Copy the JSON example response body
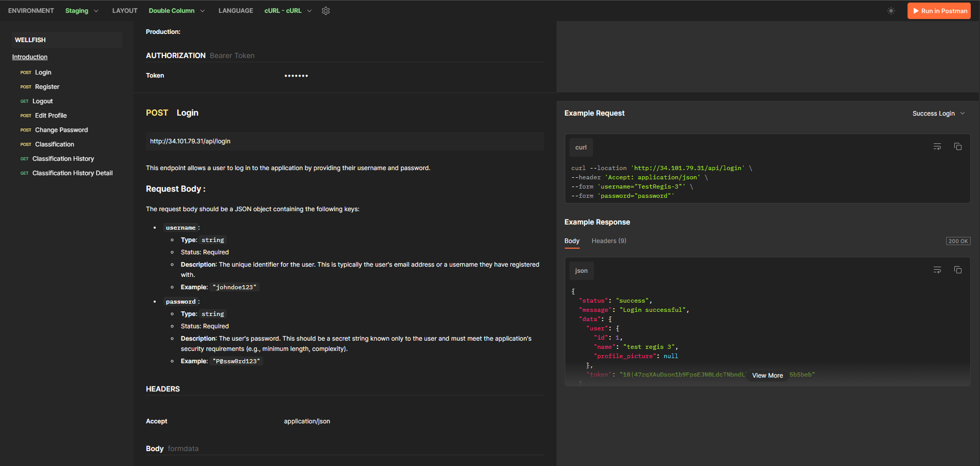Image resolution: width=980 pixels, height=466 pixels. coord(958,270)
